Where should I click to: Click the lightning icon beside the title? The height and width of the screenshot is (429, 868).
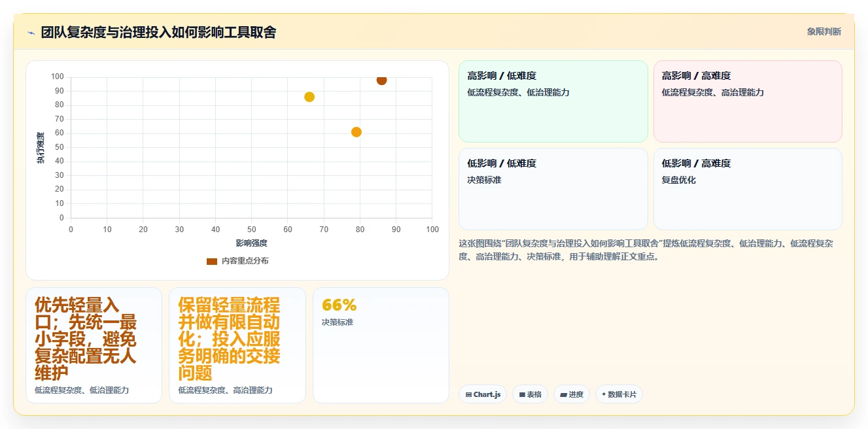point(31,33)
